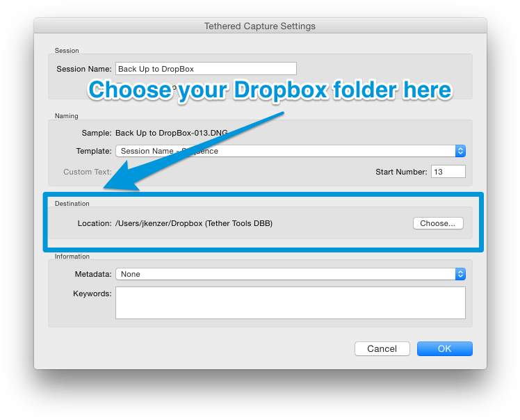The height and width of the screenshot is (420, 520).
Task: Click inside the Keywords text area
Action: coord(290,302)
